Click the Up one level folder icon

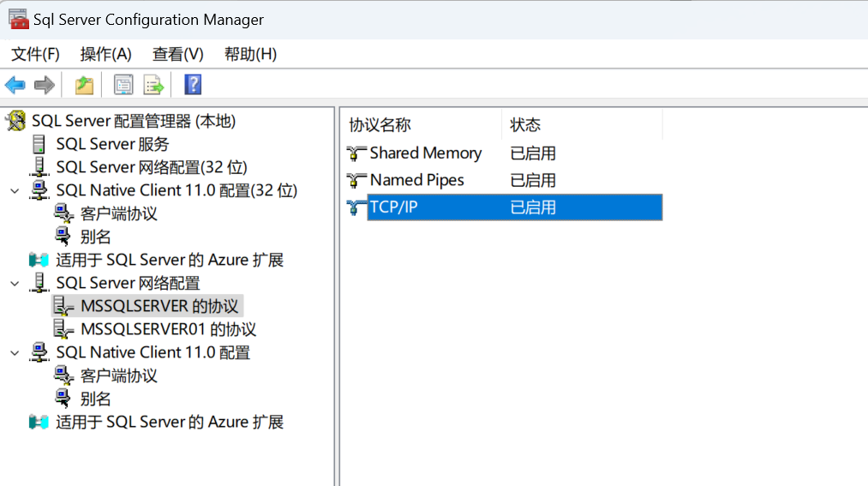[x=84, y=85]
